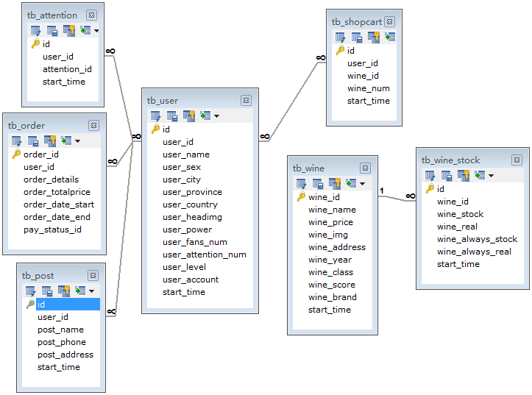
Task: Click the green-arrow table icon in tb_wine toolbar
Action: (351, 184)
